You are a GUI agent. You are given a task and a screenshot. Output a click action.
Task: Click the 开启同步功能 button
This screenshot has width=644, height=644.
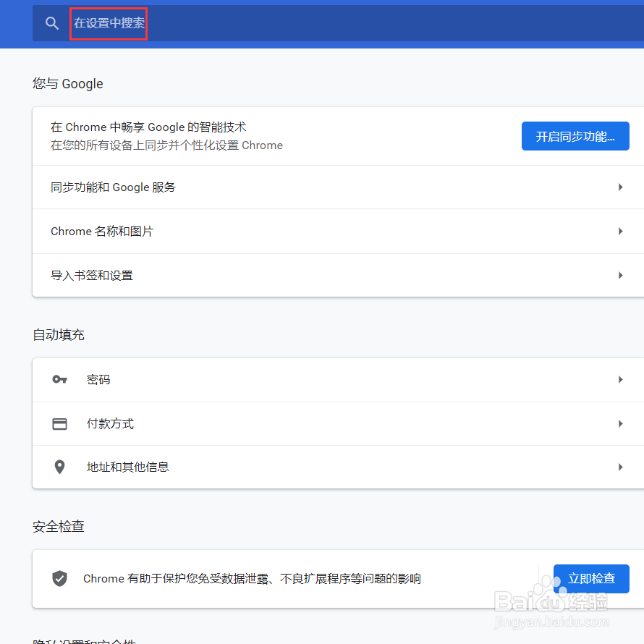click(x=575, y=136)
